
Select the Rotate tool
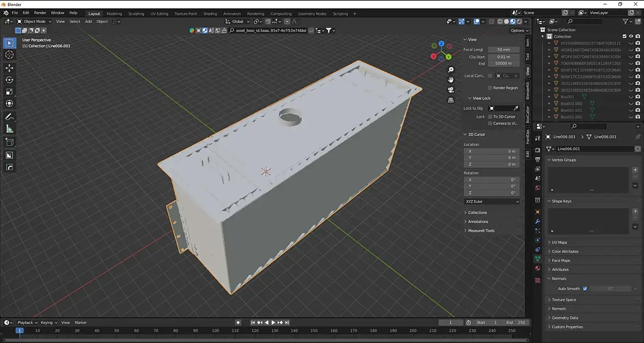pos(9,80)
